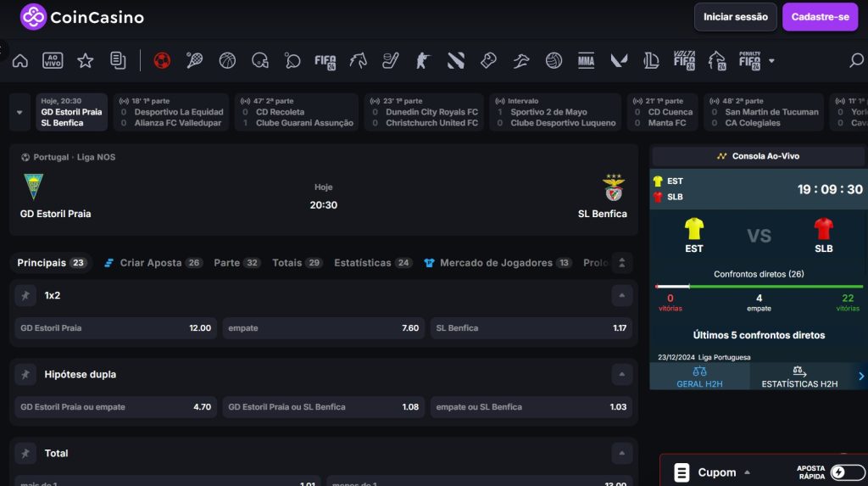Click the head-to-head results progress bar
Image resolution: width=868 pixels, height=486 pixels.
[x=759, y=287]
